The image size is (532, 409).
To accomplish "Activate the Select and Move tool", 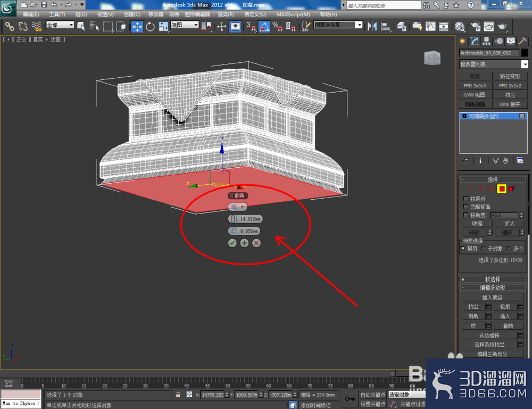I will tap(137, 27).
